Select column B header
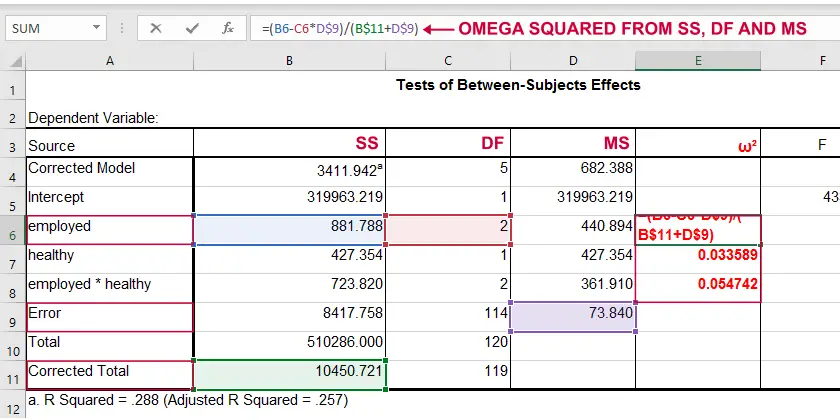 click(x=289, y=61)
